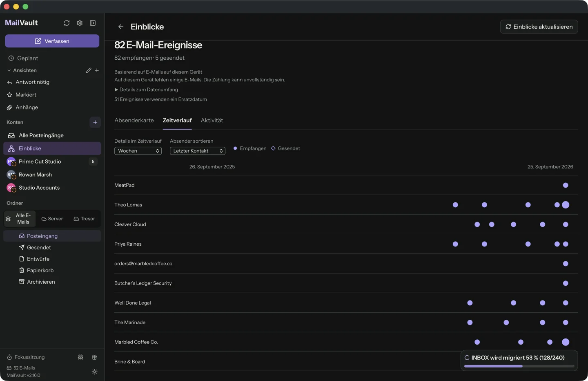Open settings gear icon in sidebar header
Viewport: 588px width, 381px height.
[80, 23]
